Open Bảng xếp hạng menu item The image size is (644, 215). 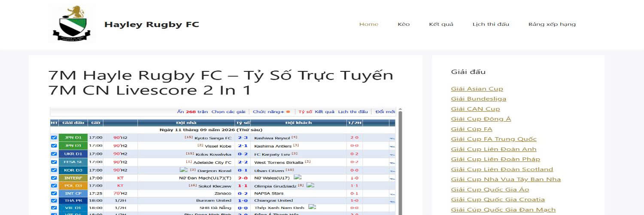coord(552,24)
